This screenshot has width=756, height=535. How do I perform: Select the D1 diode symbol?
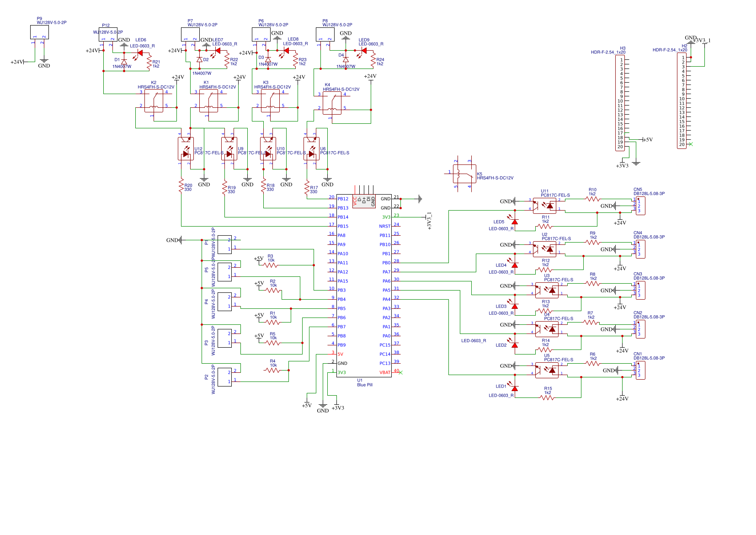pos(124,61)
